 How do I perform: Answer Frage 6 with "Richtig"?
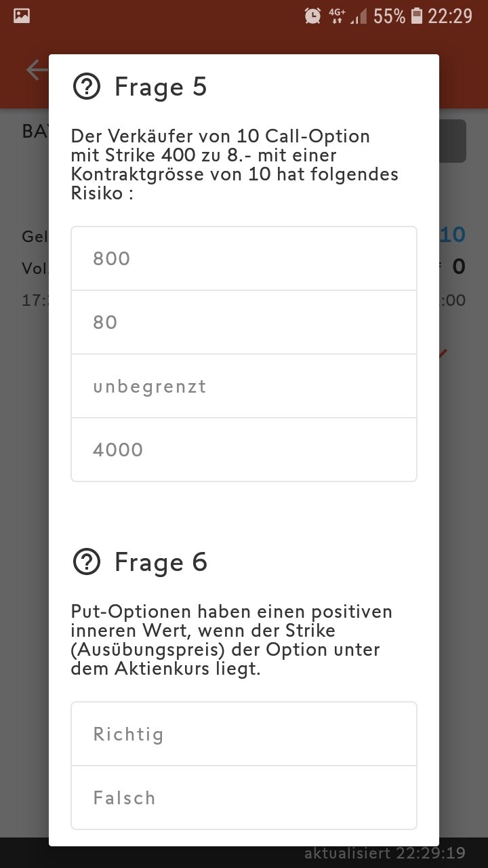pyautogui.click(x=244, y=734)
